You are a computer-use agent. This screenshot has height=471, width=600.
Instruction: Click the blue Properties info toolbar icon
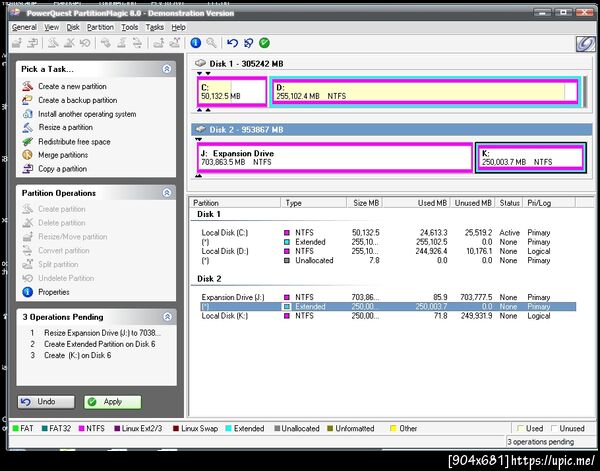tap(196, 43)
